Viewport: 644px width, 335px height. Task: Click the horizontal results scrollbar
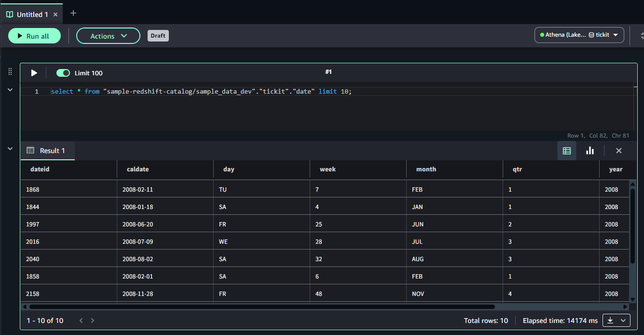[262, 307]
